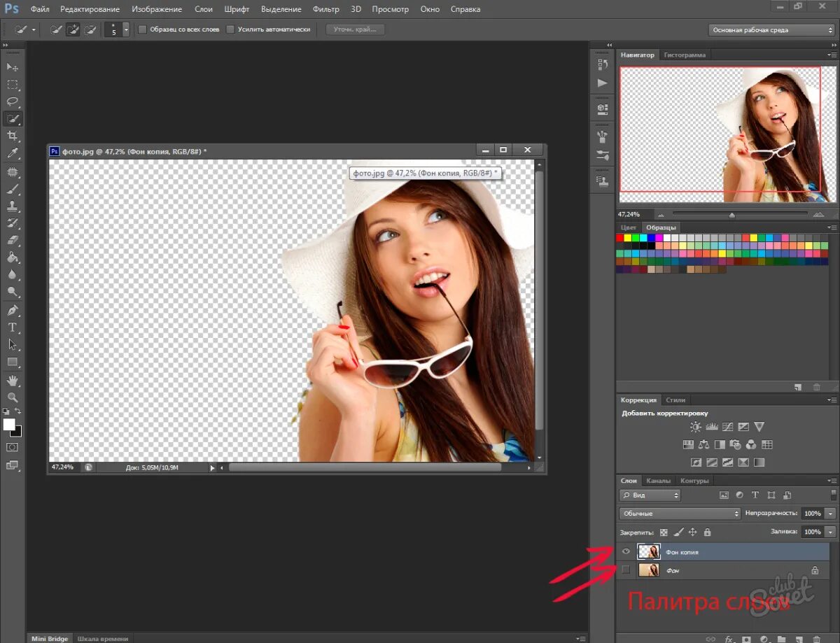This screenshot has height=643, width=840.
Task: Open the Layers panel flyout menu
Action: pyautogui.click(x=832, y=481)
